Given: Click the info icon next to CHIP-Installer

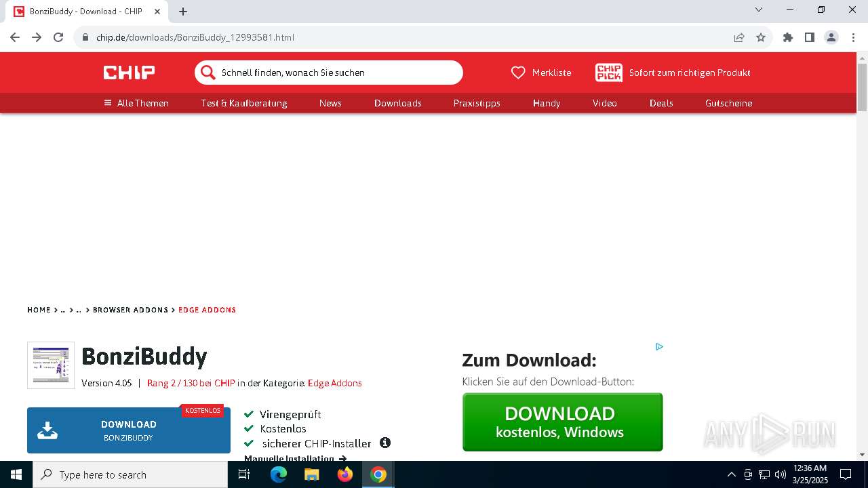Looking at the screenshot, I should click(x=385, y=443).
